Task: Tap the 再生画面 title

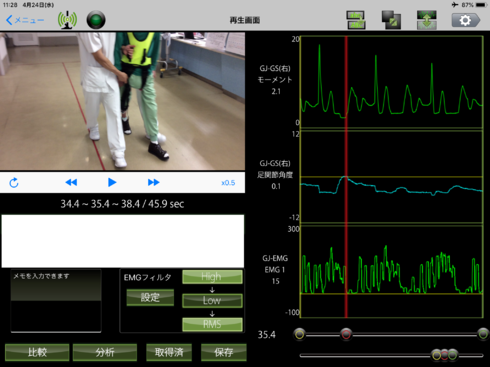Action: pos(245,20)
